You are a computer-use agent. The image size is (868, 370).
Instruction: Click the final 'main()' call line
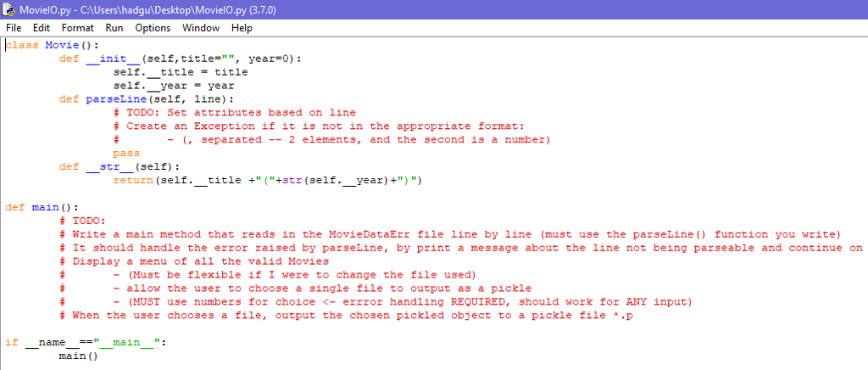pos(79,355)
